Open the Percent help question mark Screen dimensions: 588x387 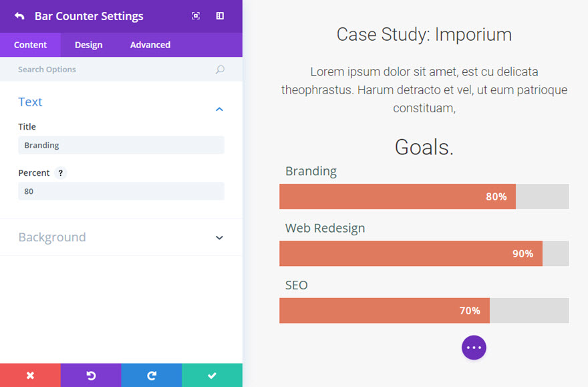point(60,173)
